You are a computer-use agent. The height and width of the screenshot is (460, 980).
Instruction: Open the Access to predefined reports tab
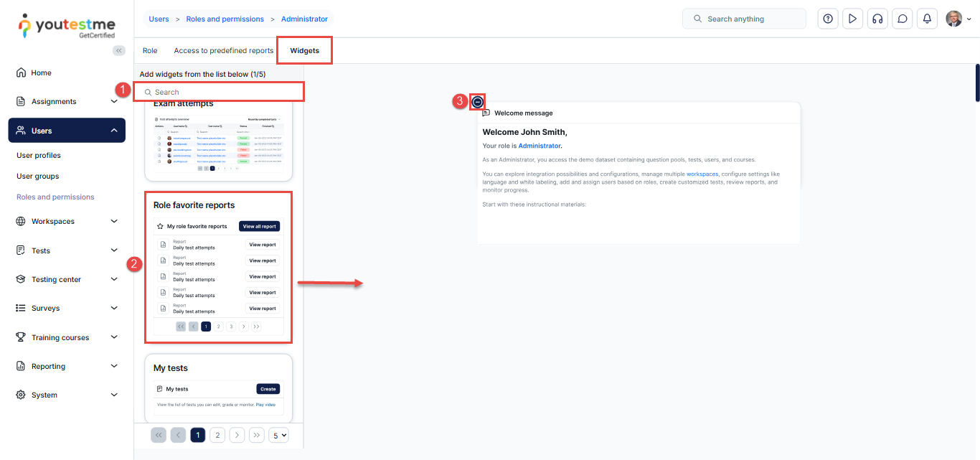tap(224, 51)
